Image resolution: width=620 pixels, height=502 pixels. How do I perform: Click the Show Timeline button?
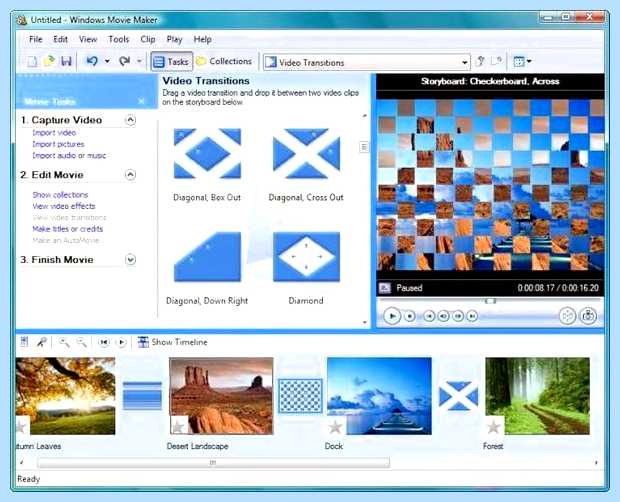[x=172, y=342]
